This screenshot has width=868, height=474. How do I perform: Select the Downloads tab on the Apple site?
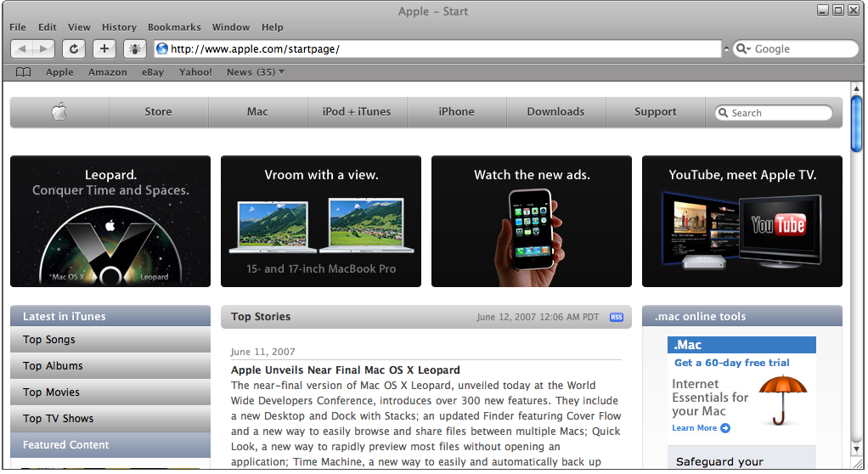point(555,111)
